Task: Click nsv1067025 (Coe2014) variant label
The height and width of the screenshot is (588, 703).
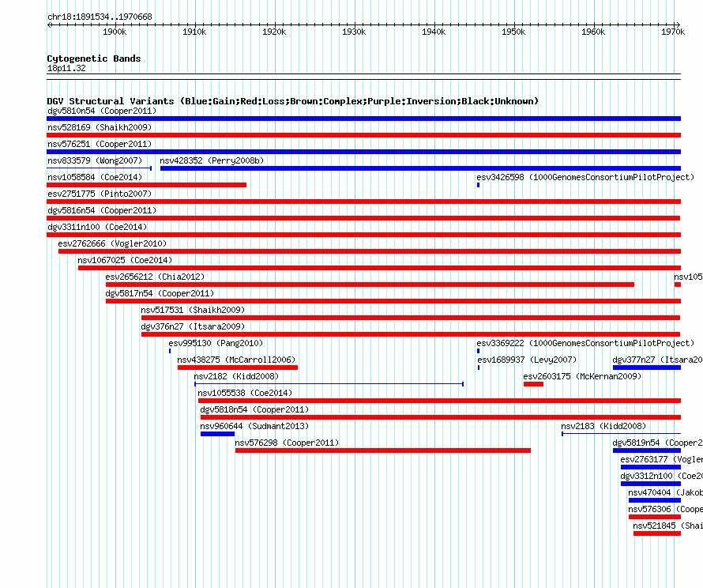Action: (125, 260)
